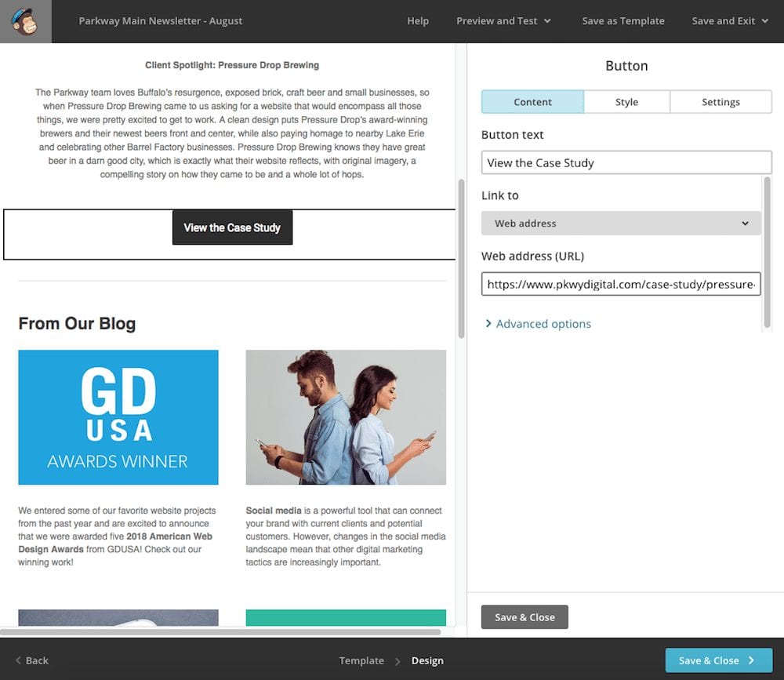This screenshot has height=680, width=784.
Task: Click the teal image block at bottom right
Action: (x=346, y=618)
